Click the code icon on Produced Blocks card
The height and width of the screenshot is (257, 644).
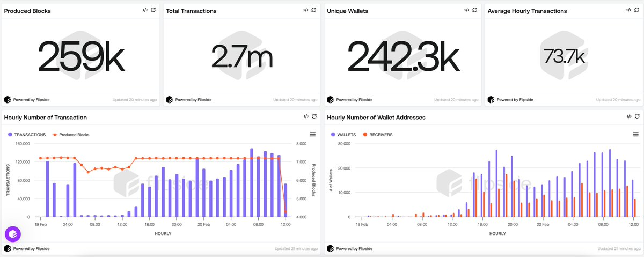(x=145, y=10)
